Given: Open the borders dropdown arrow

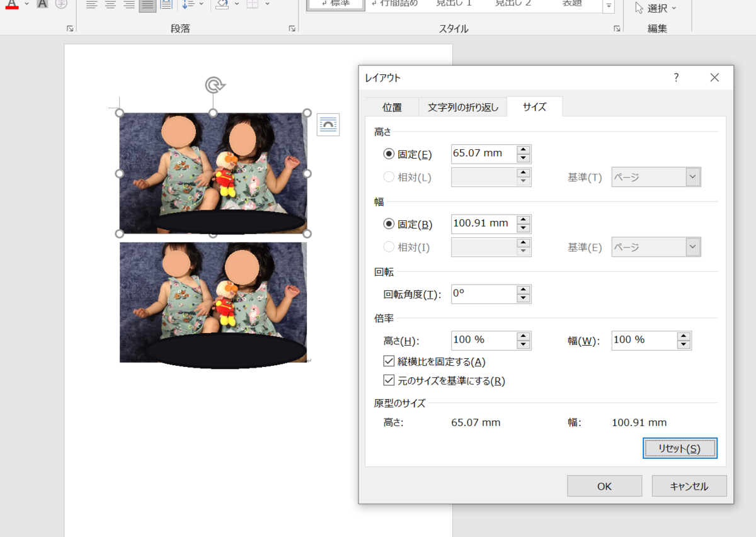Looking at the screenshot, I should pyautogui.click(x=267, y=4).
